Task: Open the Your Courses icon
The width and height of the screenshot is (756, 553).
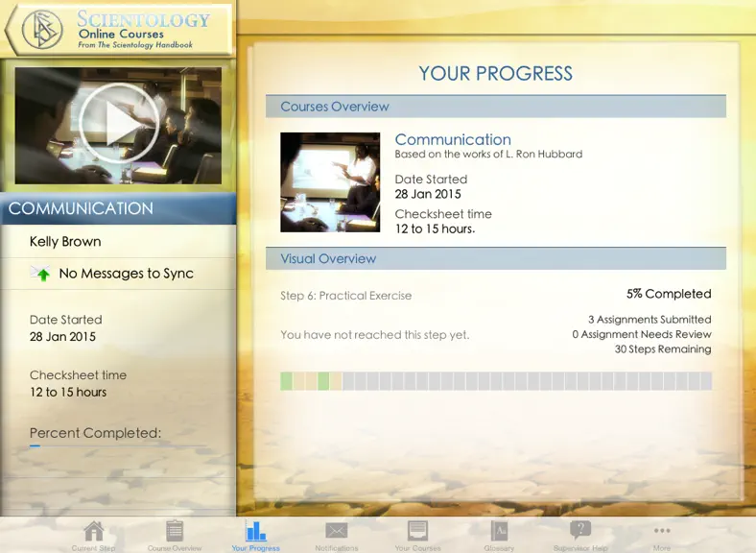Action: tap(417, 531)
